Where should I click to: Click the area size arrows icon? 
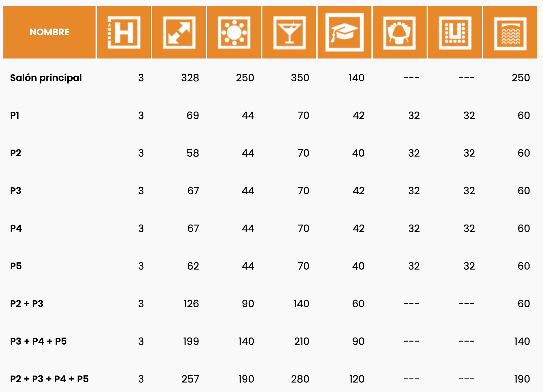pyautogui.click(x=179, y=33)
